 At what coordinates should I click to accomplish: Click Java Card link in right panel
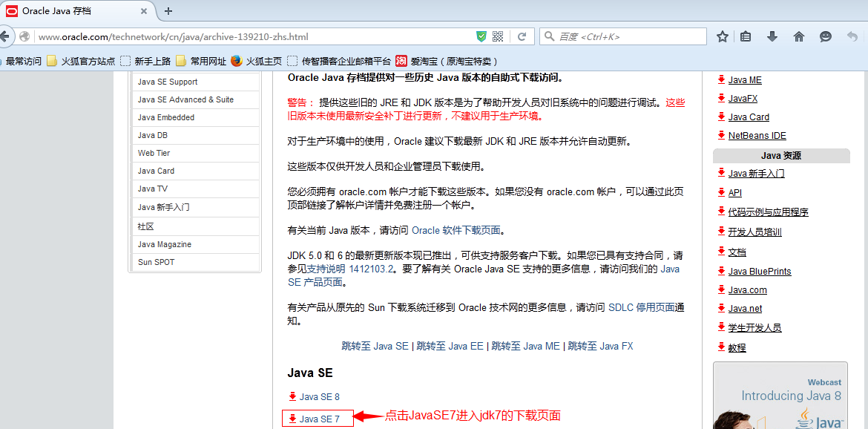coord(749,117)
